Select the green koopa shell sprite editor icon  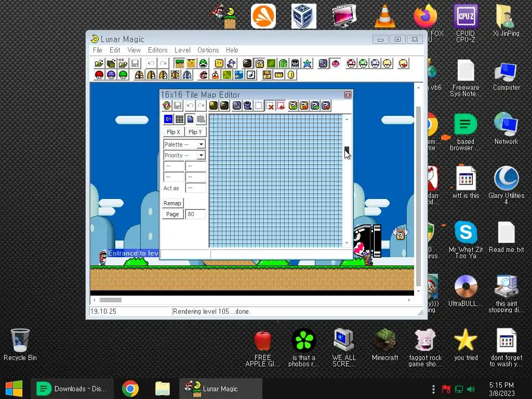(203, 63)
